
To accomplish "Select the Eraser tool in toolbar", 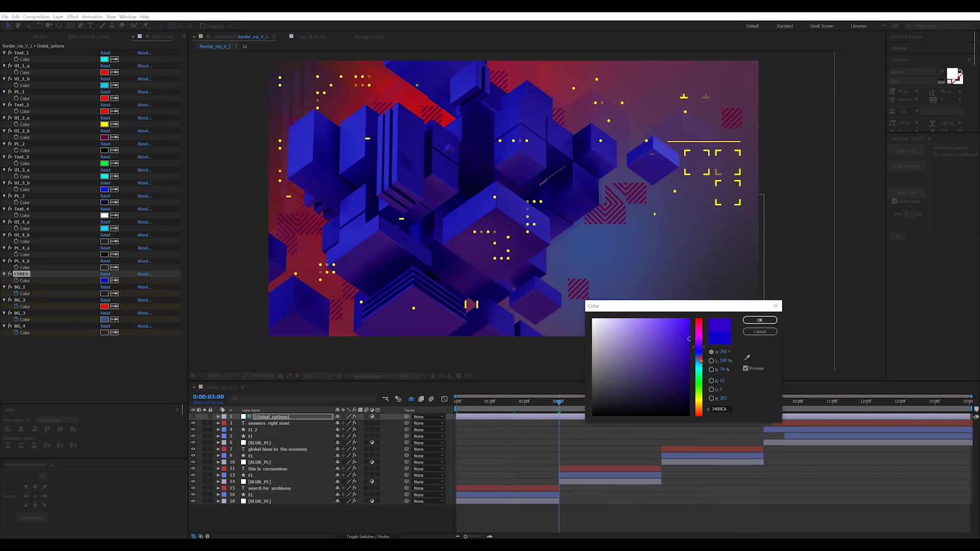I will (x=121, y=26).
